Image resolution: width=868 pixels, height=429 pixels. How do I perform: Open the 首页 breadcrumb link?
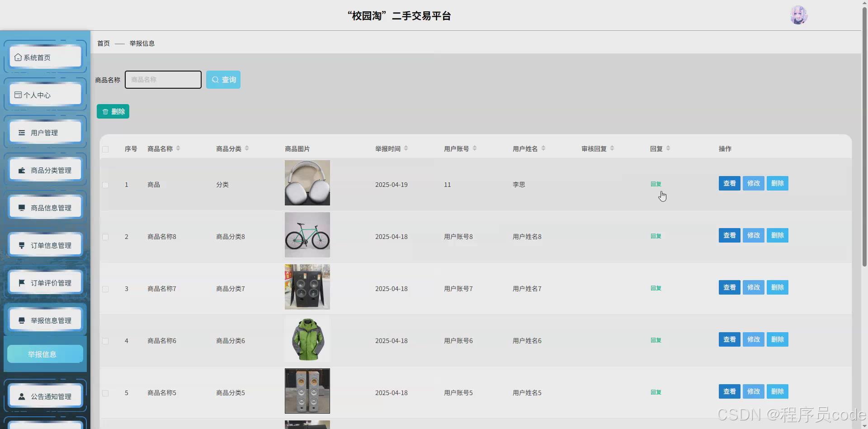coord(103,43)
